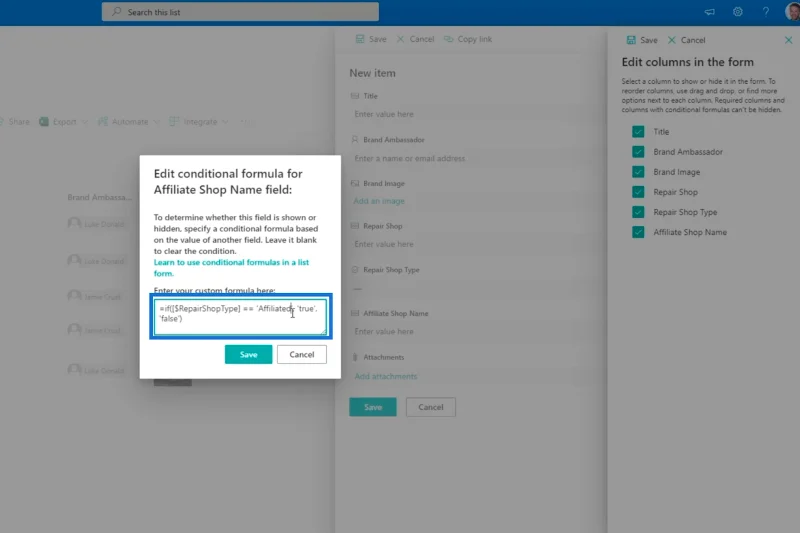Open the megaphone feedback icon
Image resolution: width=800 pixels, height=533 pixels.
[x=710, y=12]
